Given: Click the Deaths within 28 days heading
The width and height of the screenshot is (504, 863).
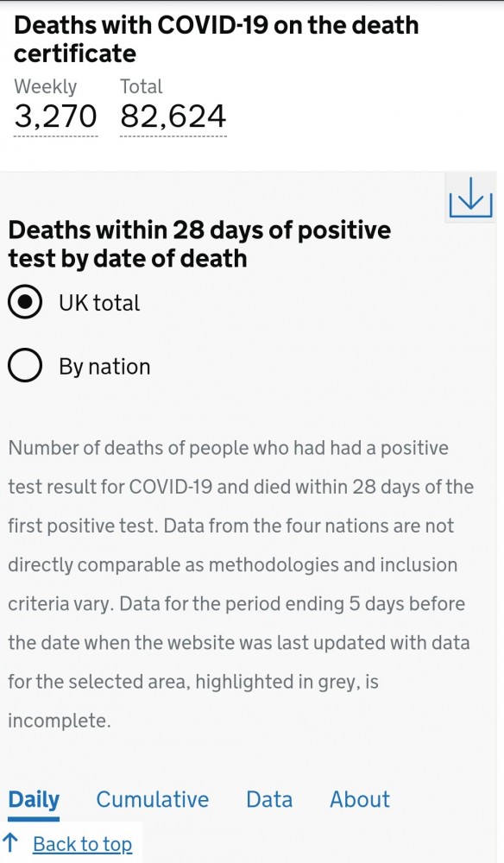Looking at the screenshot, I should point(199,244).
